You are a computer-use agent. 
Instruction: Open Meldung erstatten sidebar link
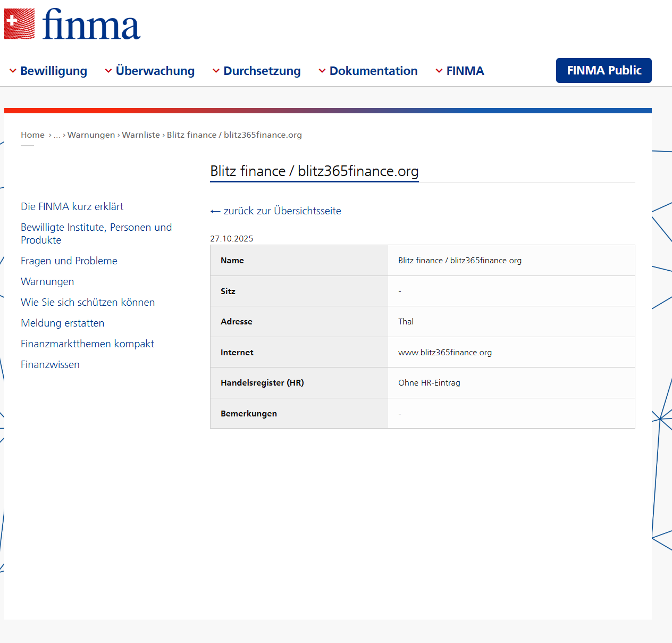point(63,323)
